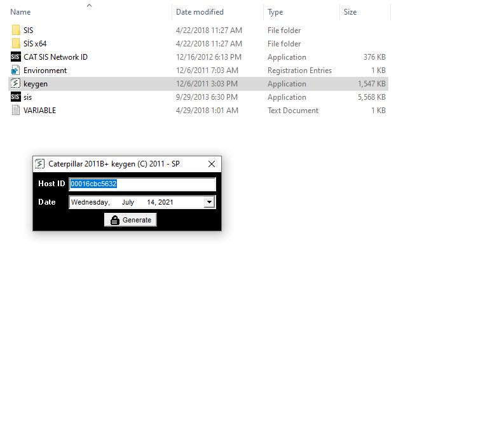Click 'Wednesday,' in the Date field
This screenshot has width=504, height=448.
point(90,202)
